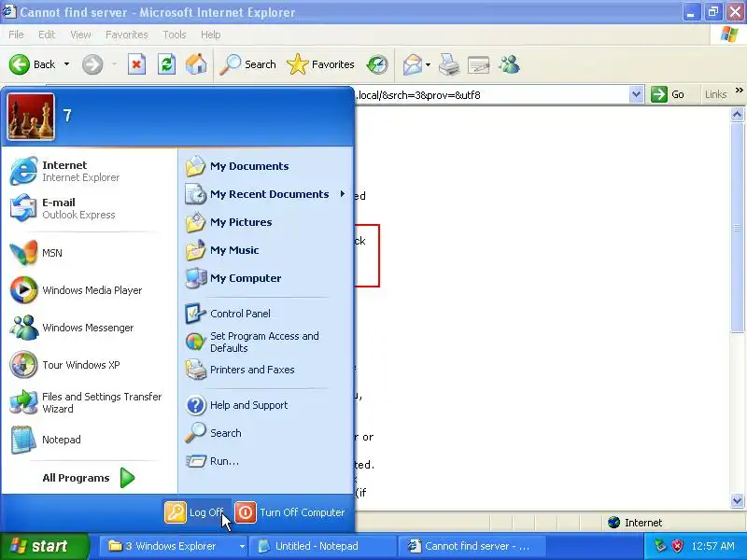The image size is (747, 560).
Task: Start Tour Windows XP
Action: (x=89, y=365)
